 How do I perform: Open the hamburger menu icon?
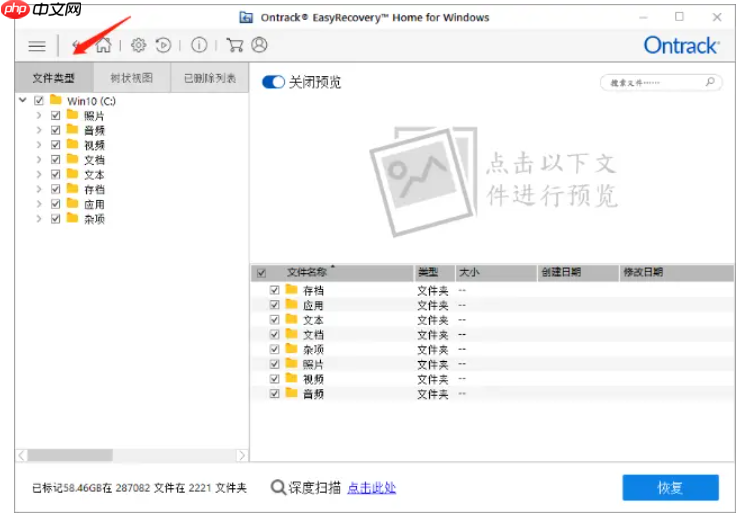(x=37, y=46)
